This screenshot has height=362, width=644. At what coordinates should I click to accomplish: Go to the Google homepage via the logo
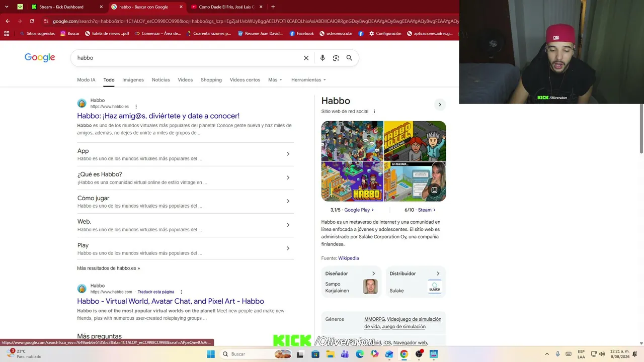click(x=40, y=58)
